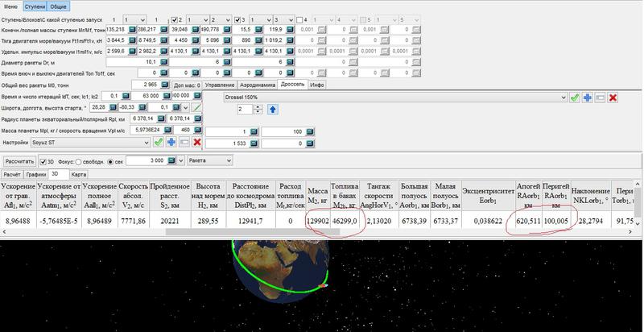Uncheck the stage 3 checkbox

[237, 19]
